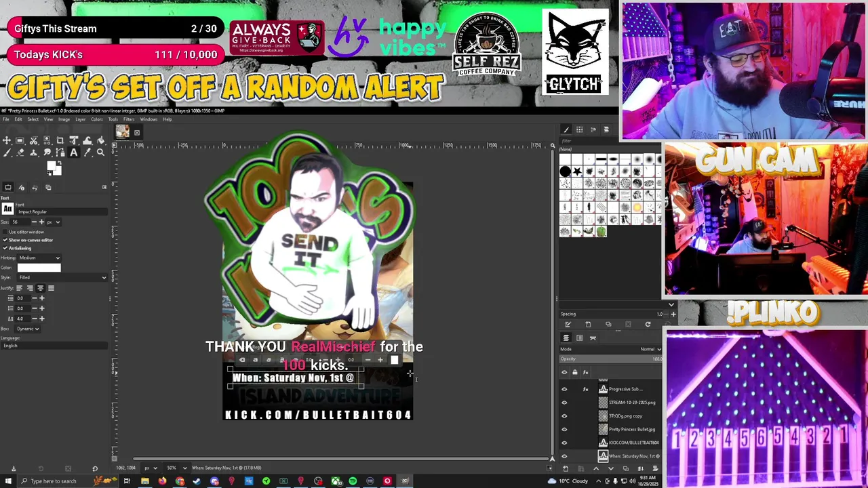Image resolution: width=868 pixels, height=488 pixels.
Task: Hide the 3ThQDg.png copy layer
Action: point(564,416)
